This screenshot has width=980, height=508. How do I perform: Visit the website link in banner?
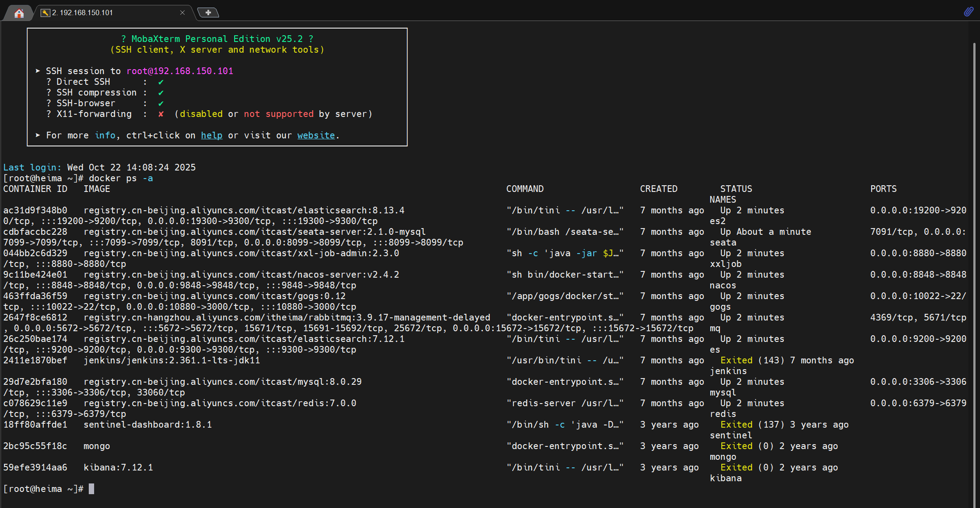(316, 135)
